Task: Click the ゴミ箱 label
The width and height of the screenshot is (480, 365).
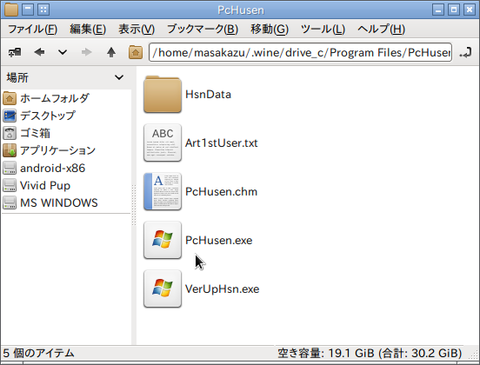Action: [35, 133]
